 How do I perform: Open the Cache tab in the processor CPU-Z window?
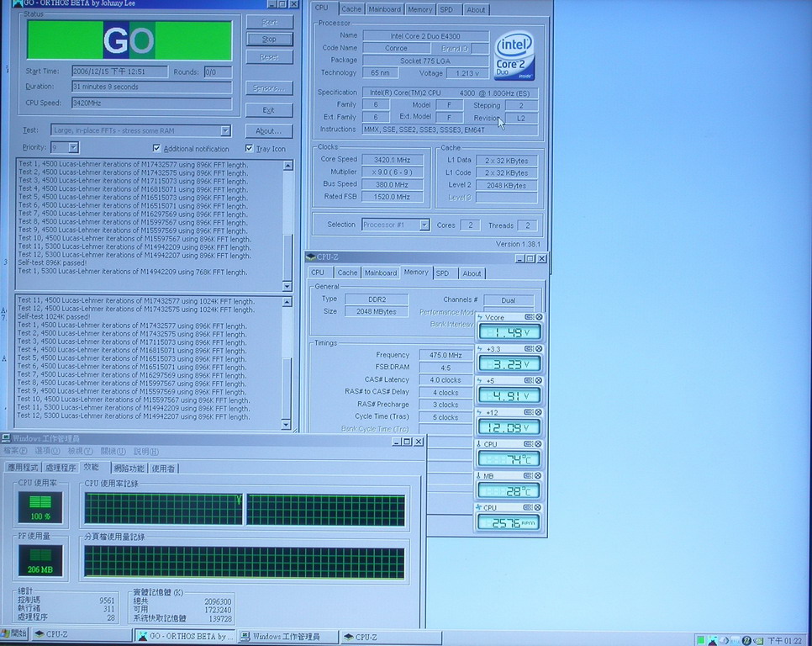coord(351,9)
